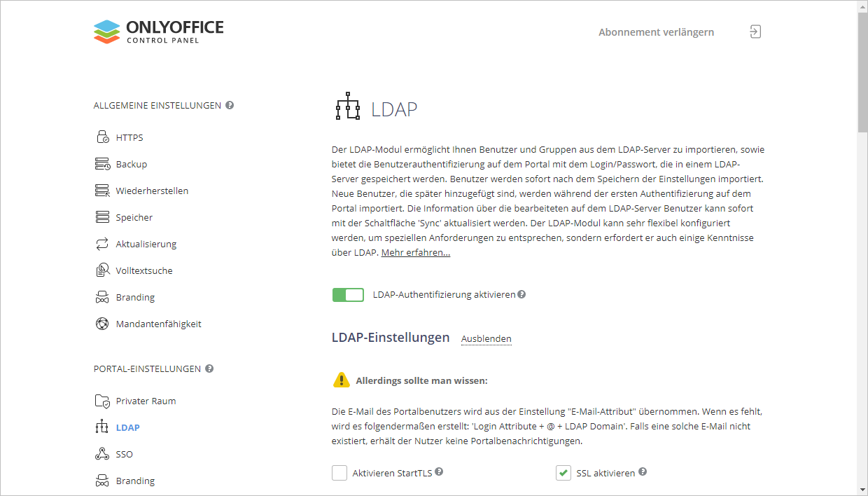
Task: Click help icon beside SSL aktivieren
Action: [643, 472]
